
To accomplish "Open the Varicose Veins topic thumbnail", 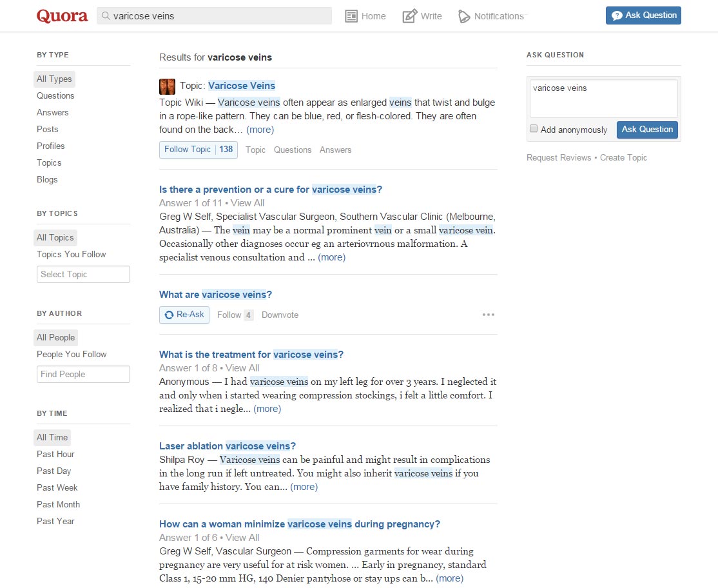I will 167,86.
